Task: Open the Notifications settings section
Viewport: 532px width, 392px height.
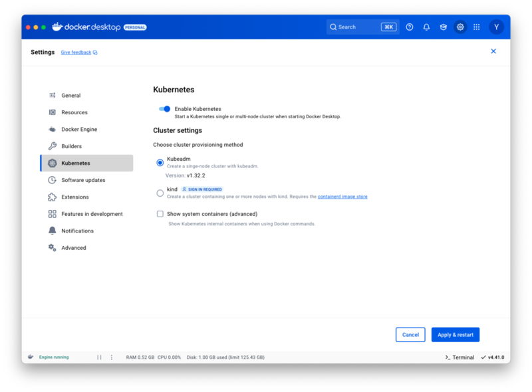Action: pos(87,231)
